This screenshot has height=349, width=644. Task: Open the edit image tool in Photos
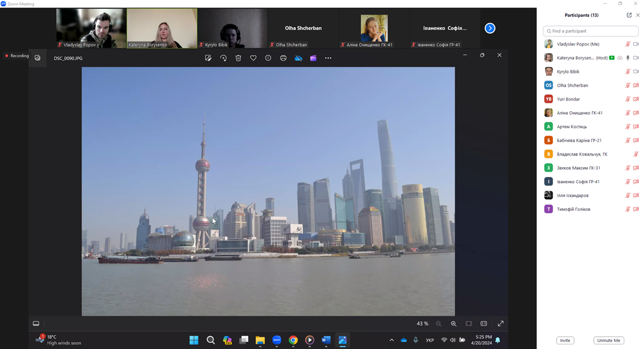pyautogui.click(x=208, y=58)
